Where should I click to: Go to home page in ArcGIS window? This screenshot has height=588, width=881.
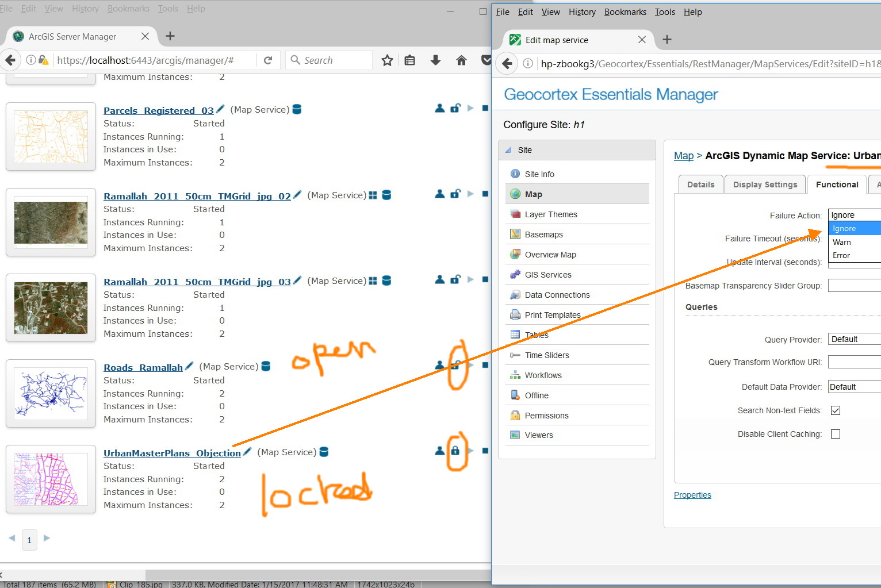point(461,60)
